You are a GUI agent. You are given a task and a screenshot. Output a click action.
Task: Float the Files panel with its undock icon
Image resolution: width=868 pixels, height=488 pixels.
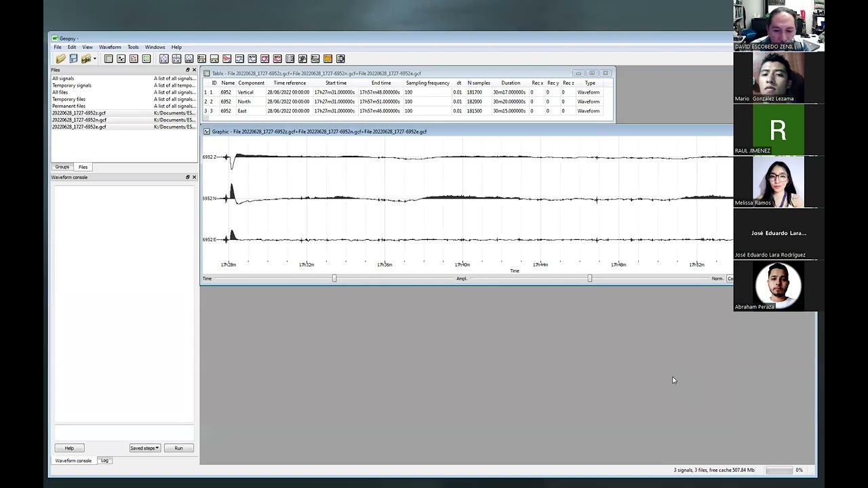point(188,70)
